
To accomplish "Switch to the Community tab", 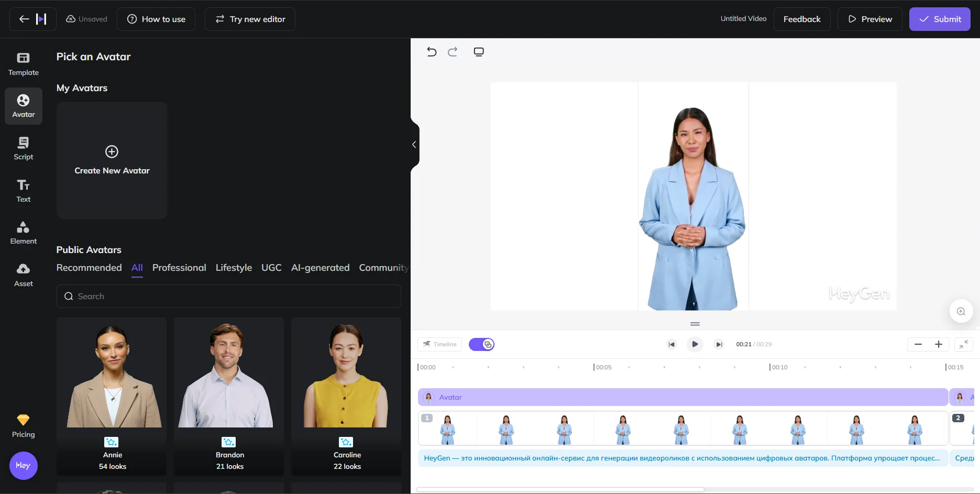I will pyautogui.click(x=383, y=268).
